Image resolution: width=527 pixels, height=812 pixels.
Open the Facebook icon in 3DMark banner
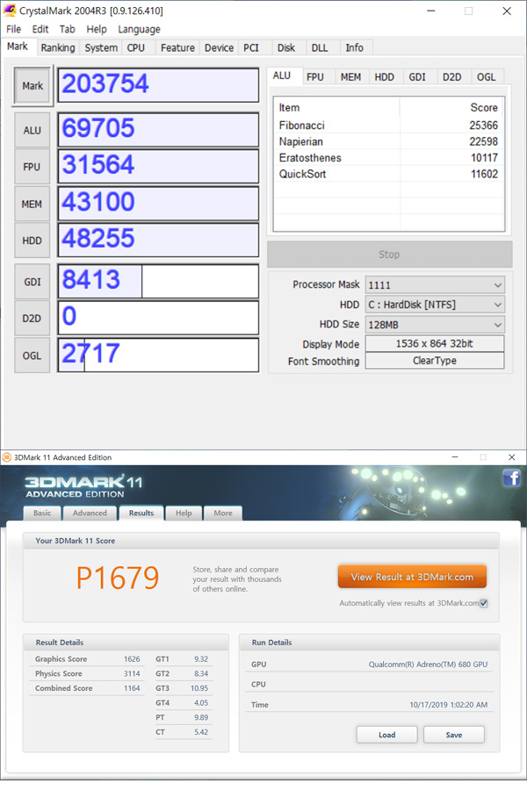click(511, 478)
